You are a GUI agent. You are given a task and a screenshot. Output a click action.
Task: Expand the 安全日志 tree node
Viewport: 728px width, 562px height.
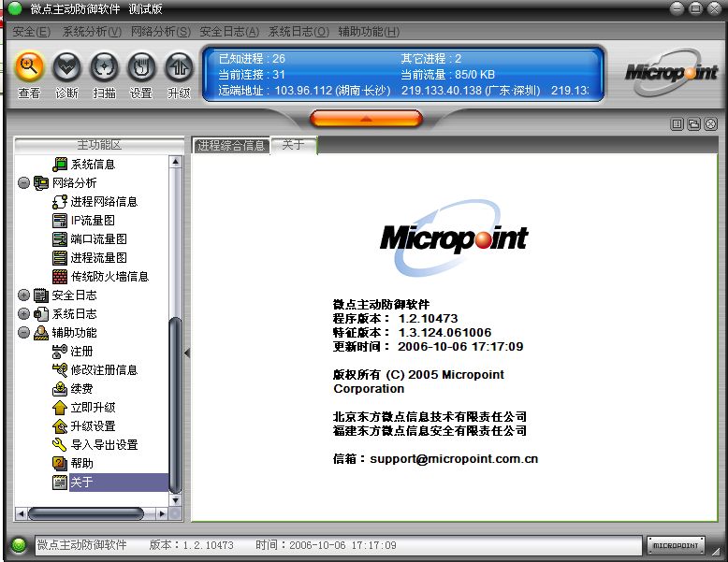23,295
